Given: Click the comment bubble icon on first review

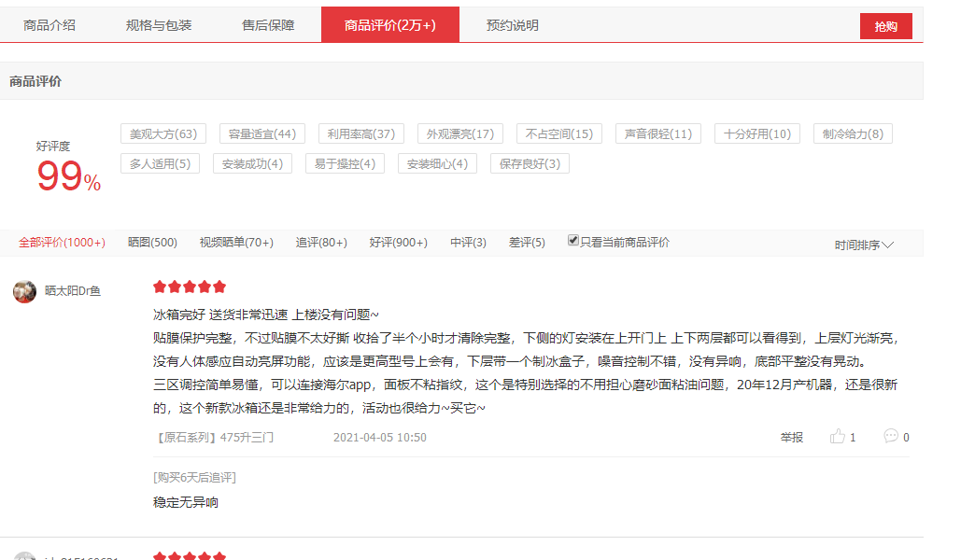Looking at the screenshot, I should click(890, 436).
